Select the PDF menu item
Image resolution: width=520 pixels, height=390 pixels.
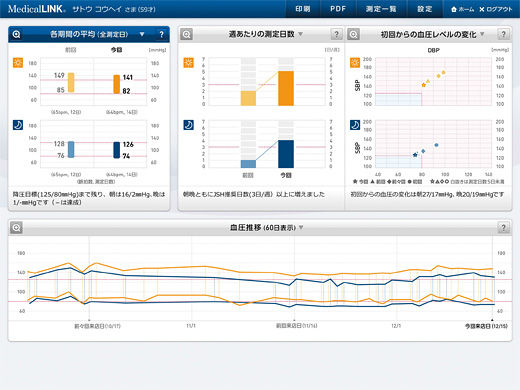(x=338, y=9)
